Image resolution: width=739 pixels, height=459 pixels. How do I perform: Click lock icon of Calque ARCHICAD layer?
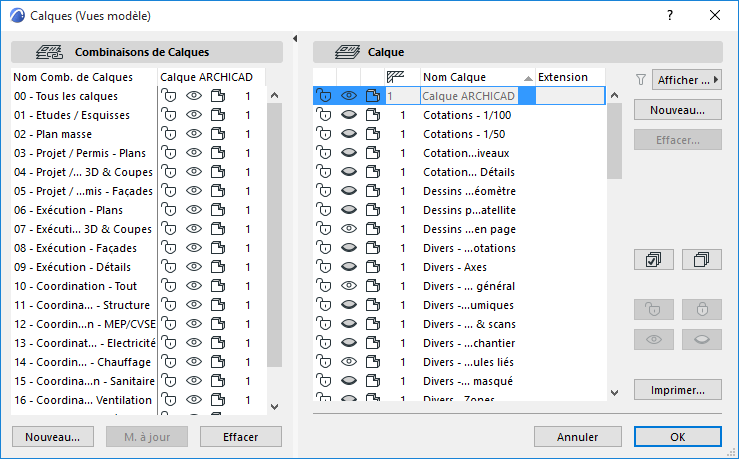(x=324, y=96)
